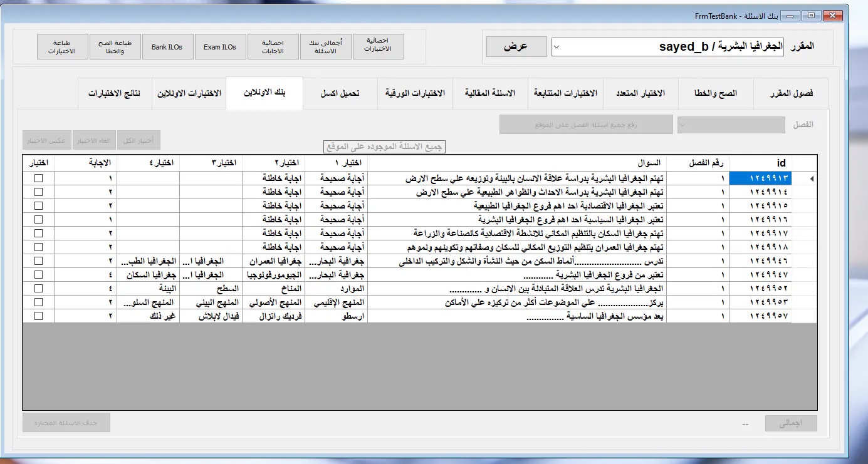Click the طباعة الاختبارات button
The height and width of the screenshot is (464, 868).
(62, 46)
